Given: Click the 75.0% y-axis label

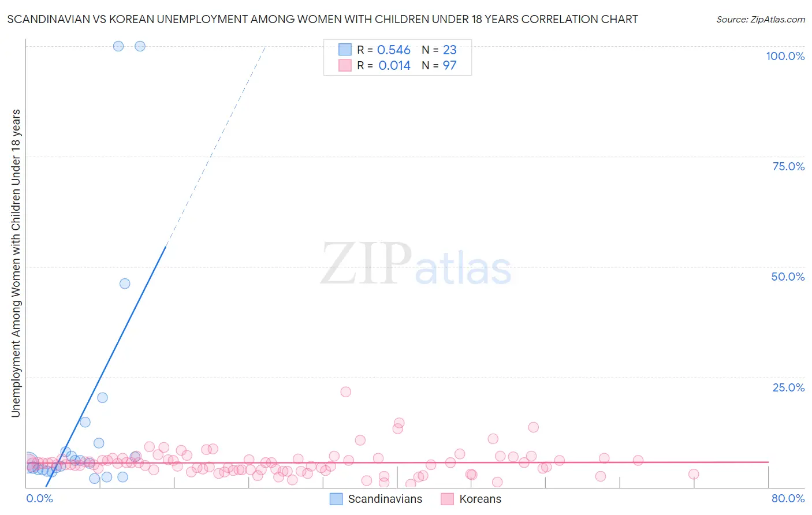Looking at the screenshot, I should (788, 166).
